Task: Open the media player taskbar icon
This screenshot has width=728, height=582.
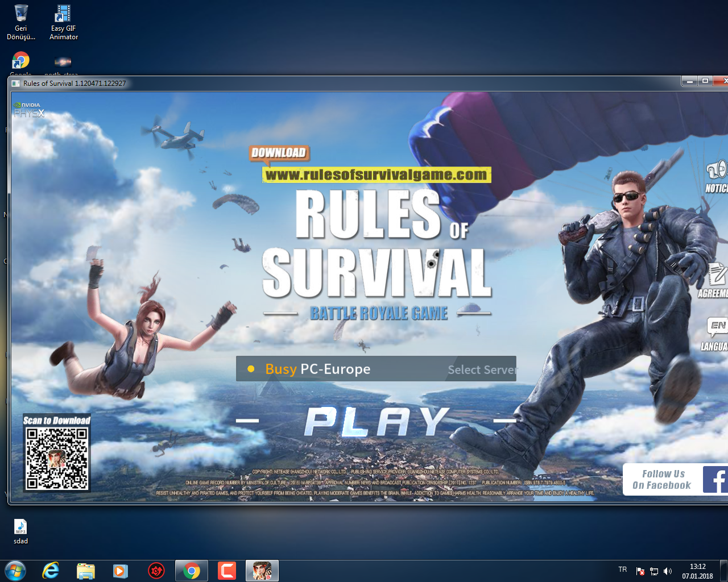Action: click(121, 571)
